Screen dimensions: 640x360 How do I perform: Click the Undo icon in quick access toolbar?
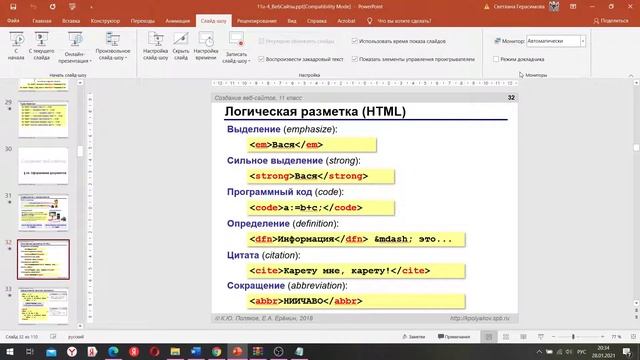tap(33, 7)
